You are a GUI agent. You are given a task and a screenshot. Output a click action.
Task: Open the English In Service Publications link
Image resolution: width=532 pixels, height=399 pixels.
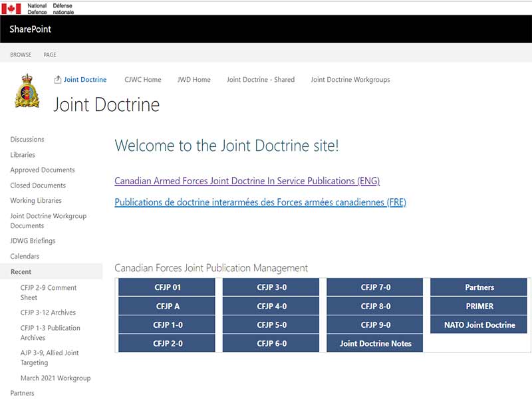[x=247, y=181]
